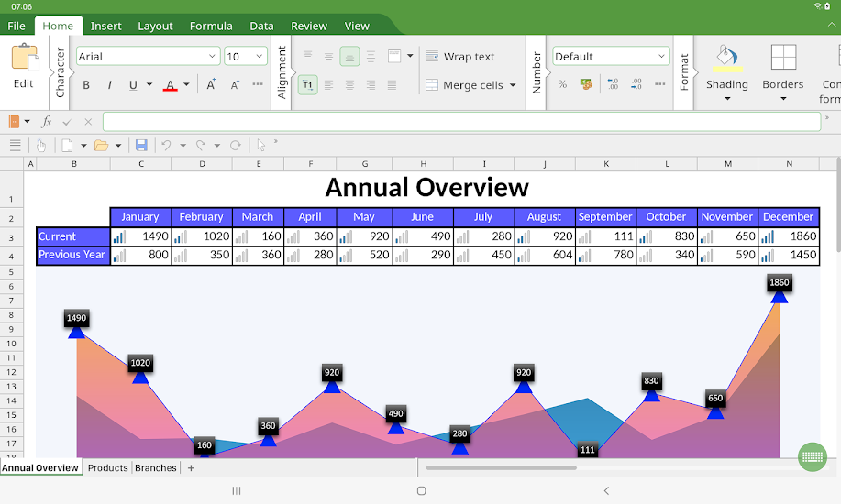841x504 pixels.
Task: Click the Bold formatting icon
Action: 86,85
